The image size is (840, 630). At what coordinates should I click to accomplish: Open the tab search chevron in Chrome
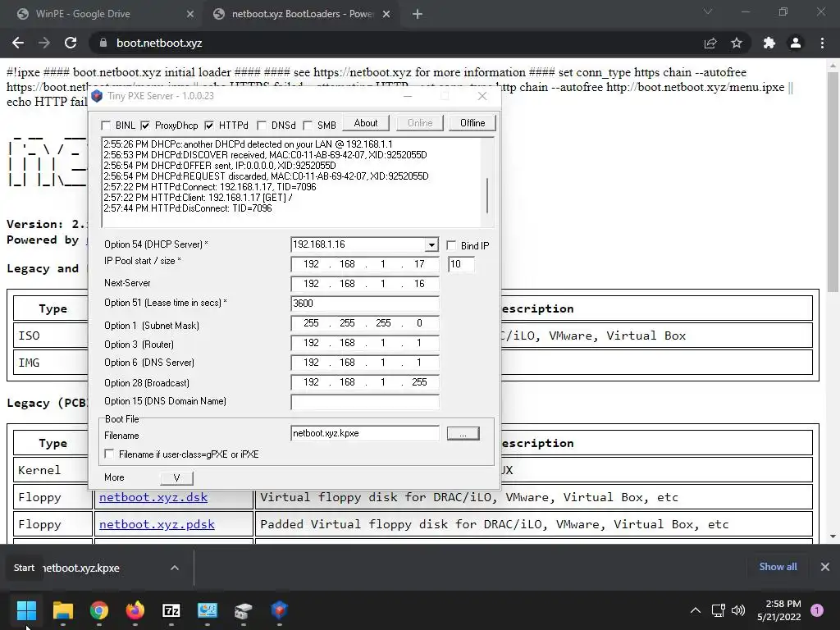point(708,11)
